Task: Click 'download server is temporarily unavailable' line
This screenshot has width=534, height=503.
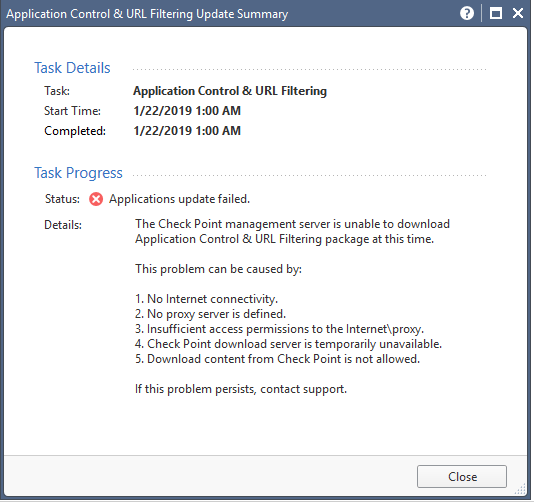Action: (288, 344)
